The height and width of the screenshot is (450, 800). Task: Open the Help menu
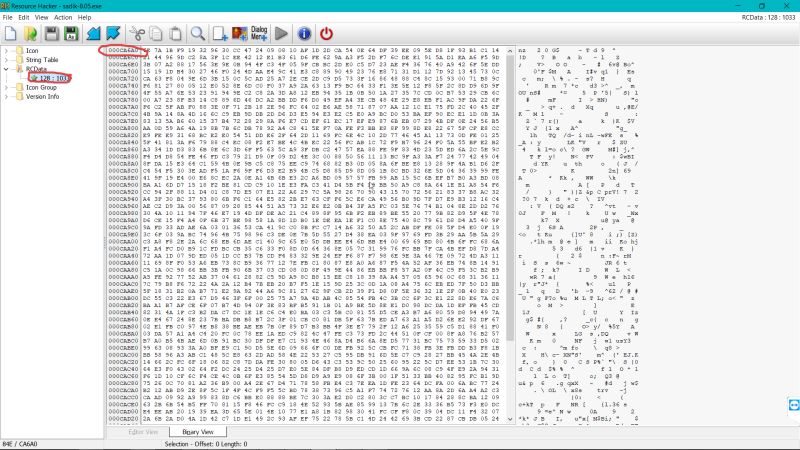tap(85, 17)
